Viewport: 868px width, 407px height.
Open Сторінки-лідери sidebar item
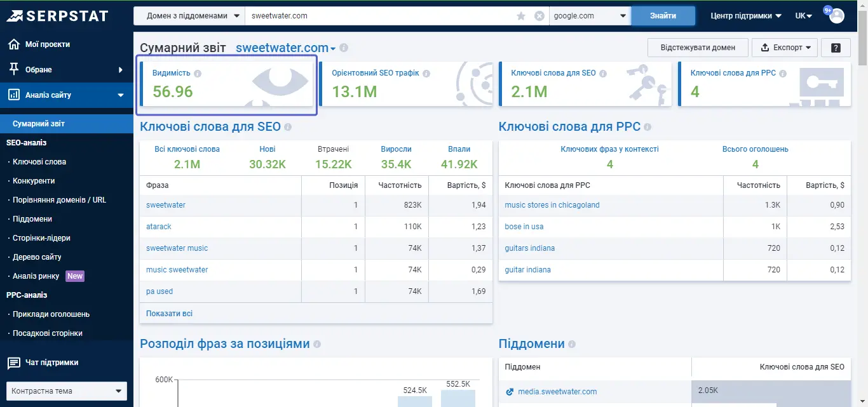(41, 238)
